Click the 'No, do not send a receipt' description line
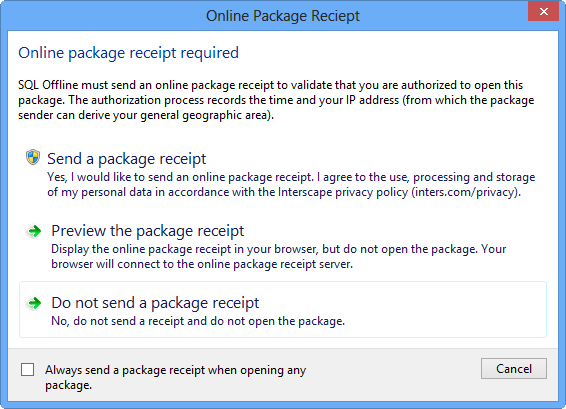The width and height of the screenshot is (566, 409). [198, 321]
